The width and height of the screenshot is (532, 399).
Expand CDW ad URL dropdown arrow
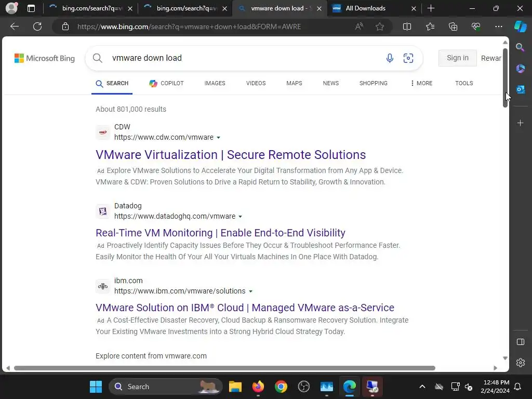[x=219, y=138]
